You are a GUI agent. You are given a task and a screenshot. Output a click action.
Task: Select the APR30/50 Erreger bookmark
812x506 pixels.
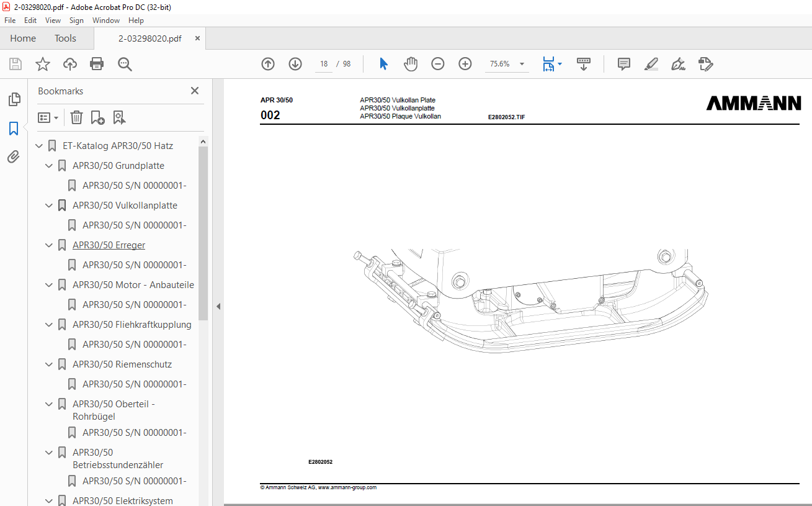click(x=109, y=245)
